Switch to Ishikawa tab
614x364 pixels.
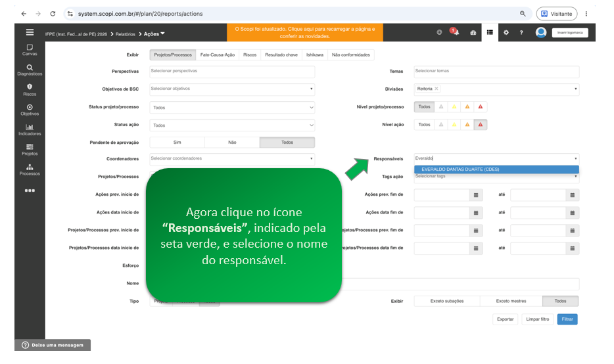[315, 55]
